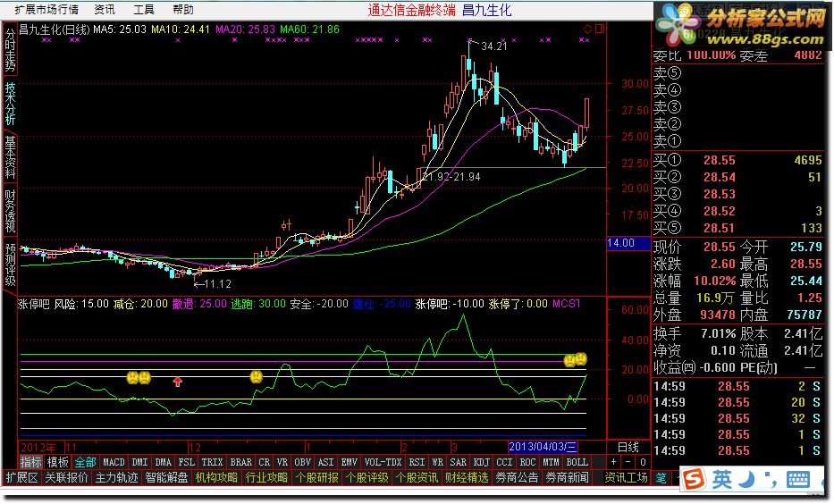Switch indicator to WR
Screen dimensions: 834x504
click(437, 462)
